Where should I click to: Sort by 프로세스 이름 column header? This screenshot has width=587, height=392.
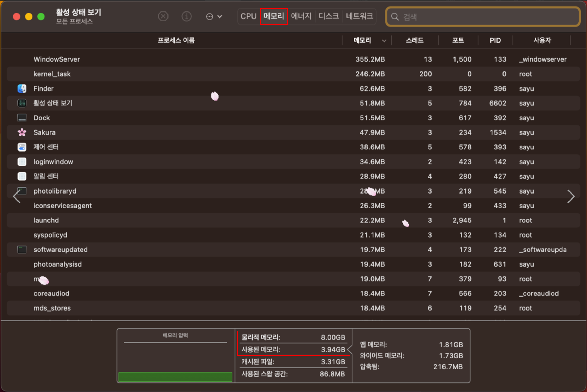pyautogui.click(x=176, y=40)
